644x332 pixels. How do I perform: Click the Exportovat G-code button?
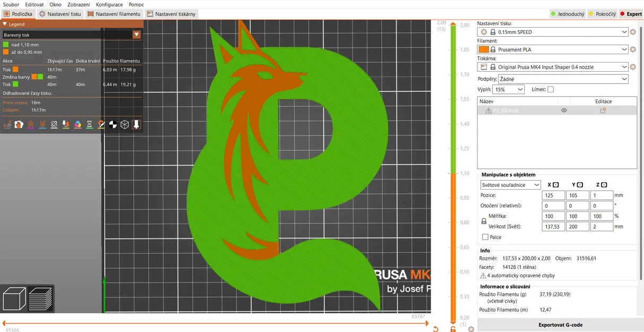(560, 325)
